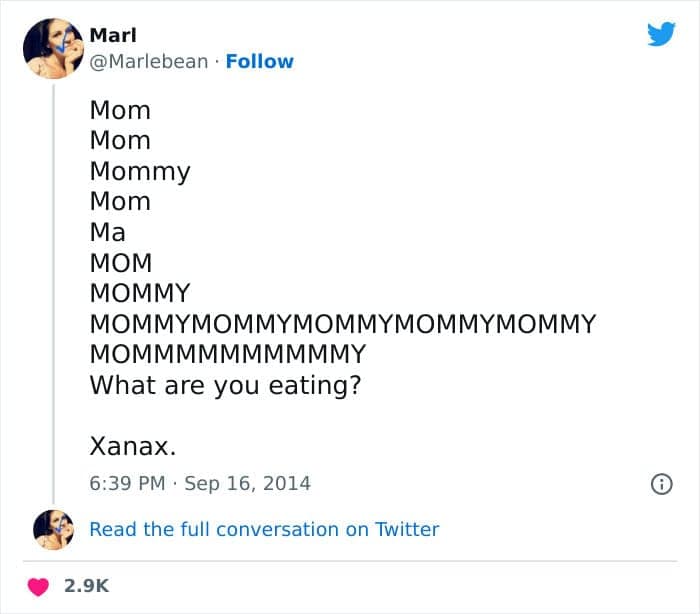Click the standalone all-caps "MOMMY" line

140,293
